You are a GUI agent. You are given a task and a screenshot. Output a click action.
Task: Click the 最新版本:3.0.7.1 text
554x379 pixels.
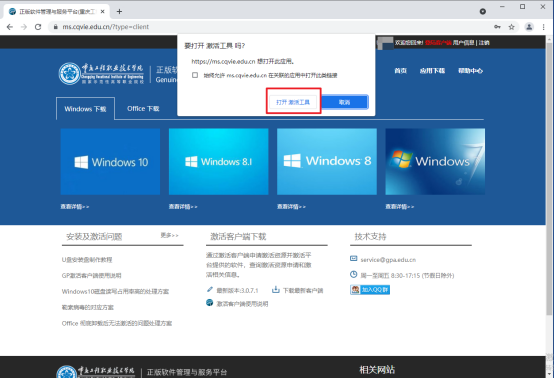click(x=237, y=290)
